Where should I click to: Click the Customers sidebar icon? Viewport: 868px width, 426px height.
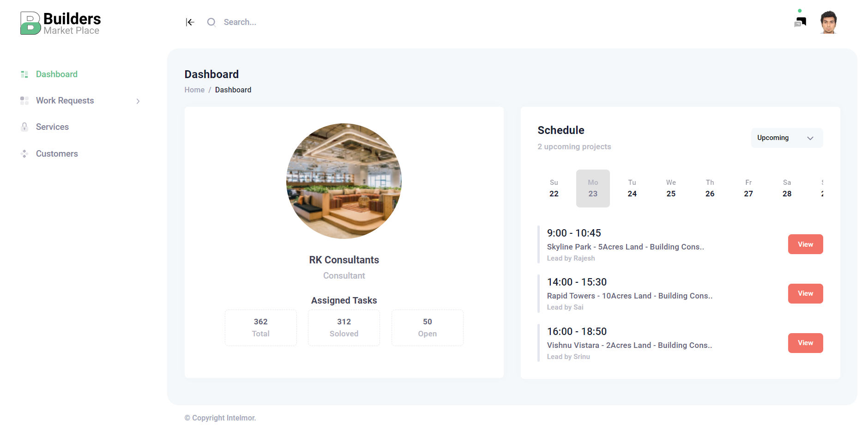[x=24, y=154]
